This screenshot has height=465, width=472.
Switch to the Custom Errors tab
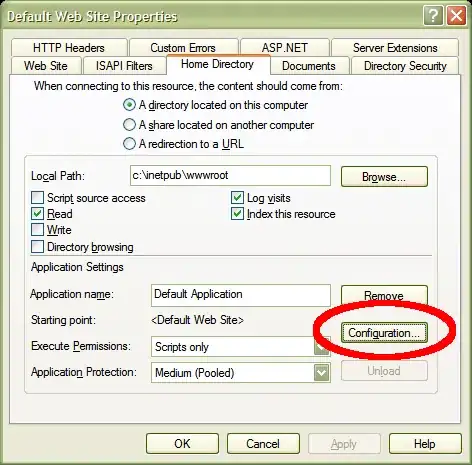coord(183,48)
